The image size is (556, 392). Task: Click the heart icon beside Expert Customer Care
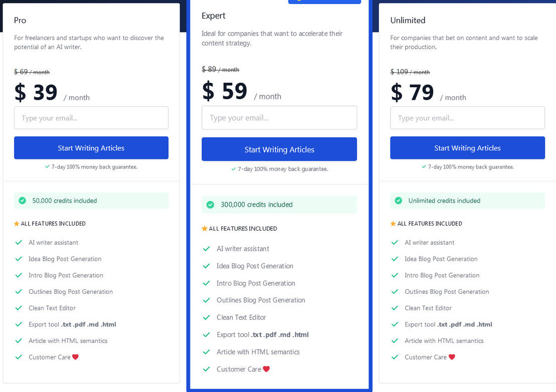pyautogui.click(x=266, y=369)
